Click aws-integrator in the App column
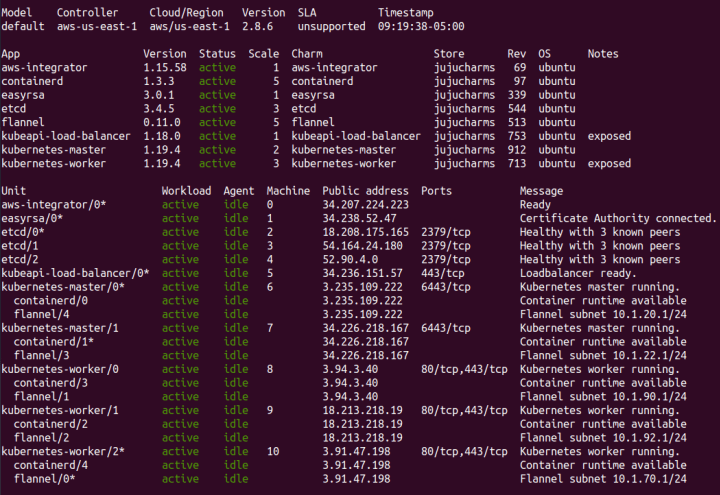Image resolution: width=720 pixels, height=495 pixels. 44,68
